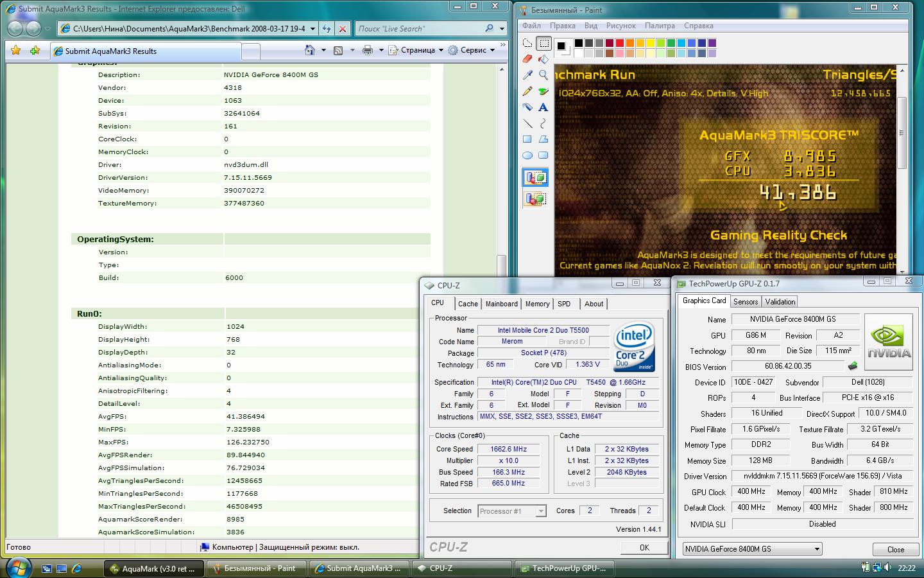Image resolution: width=924 pixels, height=578 pixels.
Task: Switch to TechPowerUp GPU-Z taskbar button
Action: pos(564,568)
